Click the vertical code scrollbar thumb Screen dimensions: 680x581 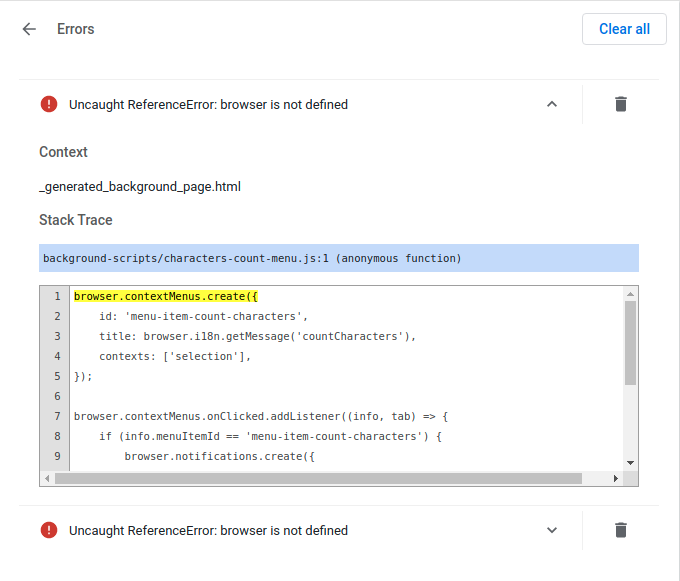pos(630,342)
